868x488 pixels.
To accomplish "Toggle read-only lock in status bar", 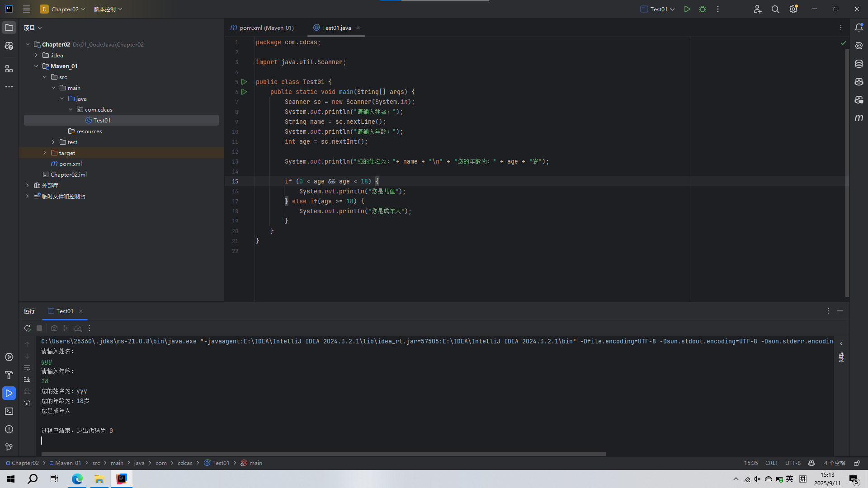I will coord(857,463).
